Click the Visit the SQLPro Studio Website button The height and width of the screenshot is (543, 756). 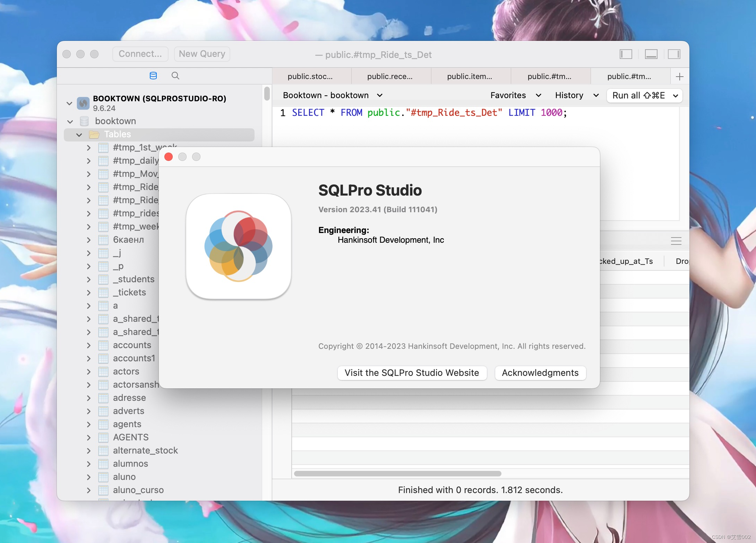click(x=411, y=373)
